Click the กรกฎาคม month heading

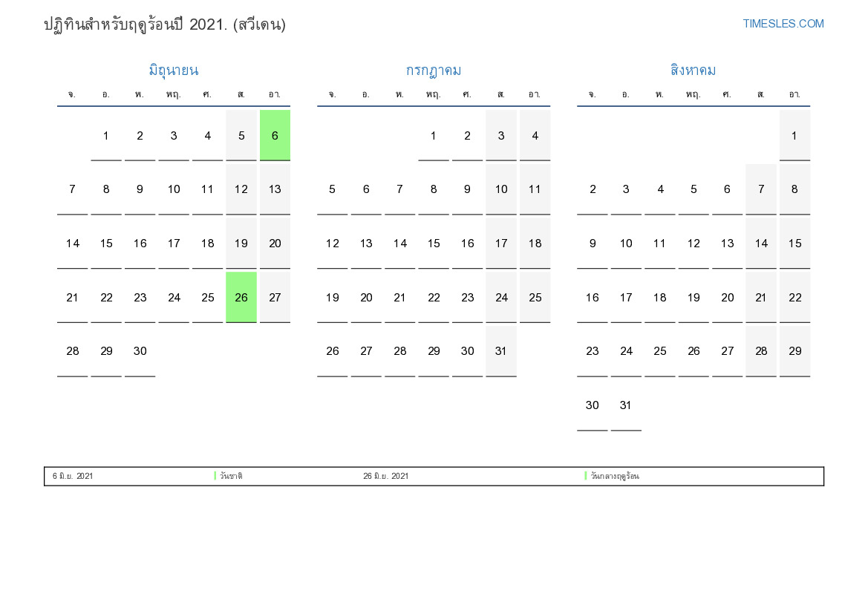[434, 71]
